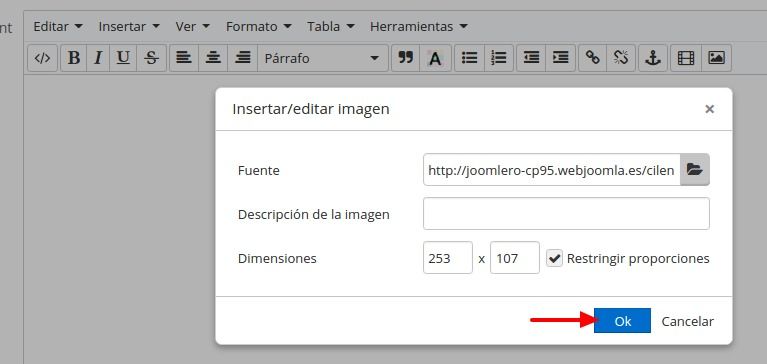This screenshot has height=364, width=767.
Task: Open the Formato menu
Action: coord(258,26)
